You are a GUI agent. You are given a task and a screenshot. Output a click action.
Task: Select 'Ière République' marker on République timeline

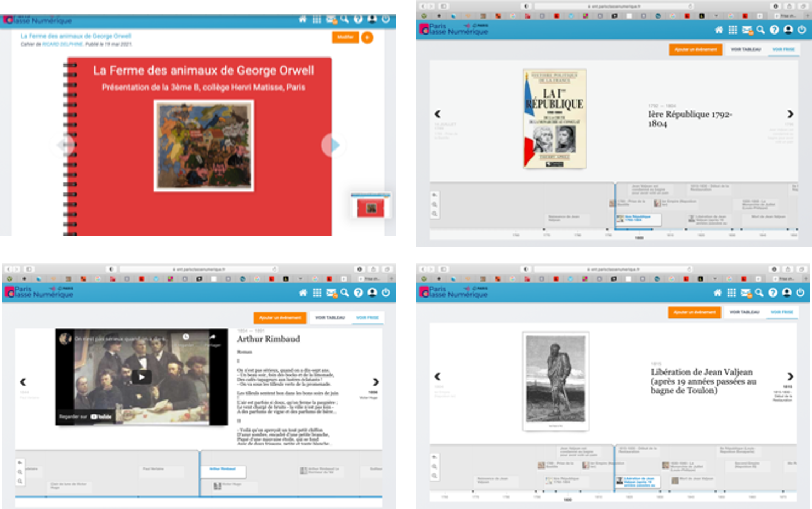pos(638,219)
